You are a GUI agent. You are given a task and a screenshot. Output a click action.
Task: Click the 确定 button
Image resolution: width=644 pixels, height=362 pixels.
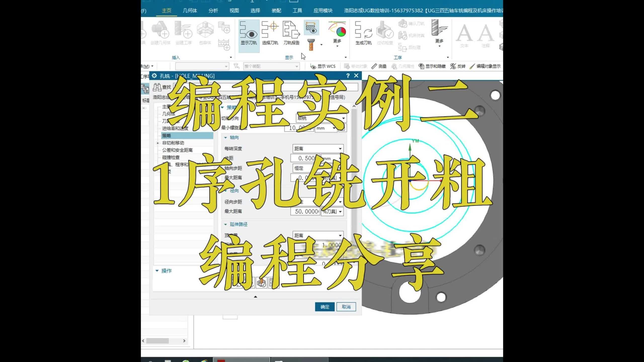pos(325,307)
